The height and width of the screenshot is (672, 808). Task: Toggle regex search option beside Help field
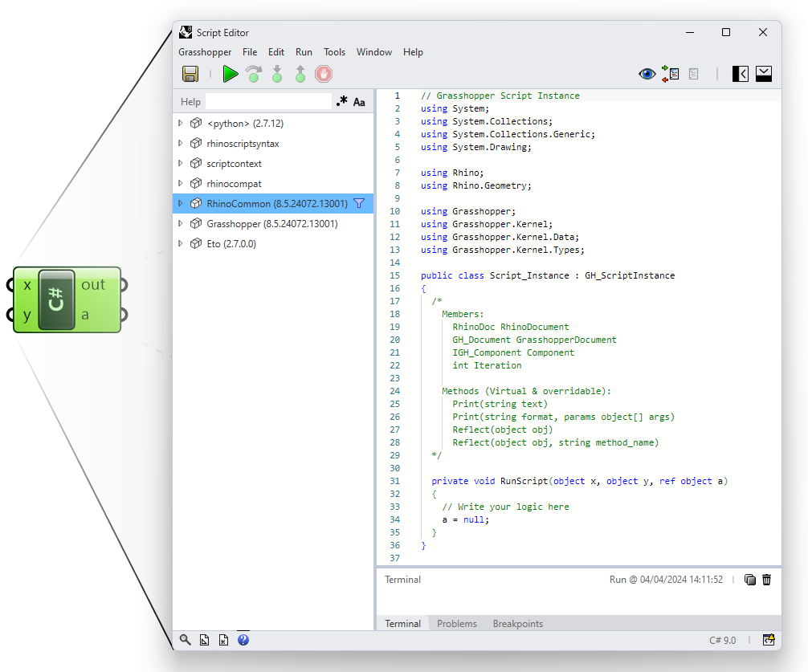pos(342,102)
